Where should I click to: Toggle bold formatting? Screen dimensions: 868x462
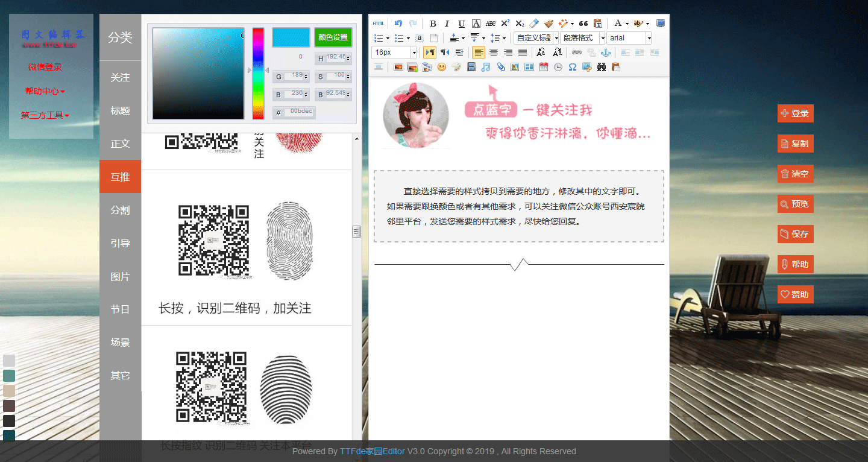433,24
